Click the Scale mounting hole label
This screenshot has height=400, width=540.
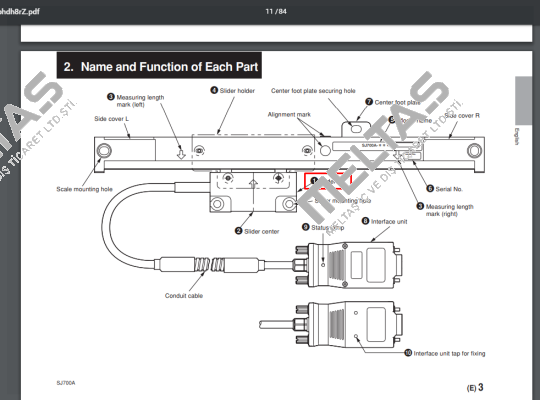pyautogui.click(x=84, y=189)
